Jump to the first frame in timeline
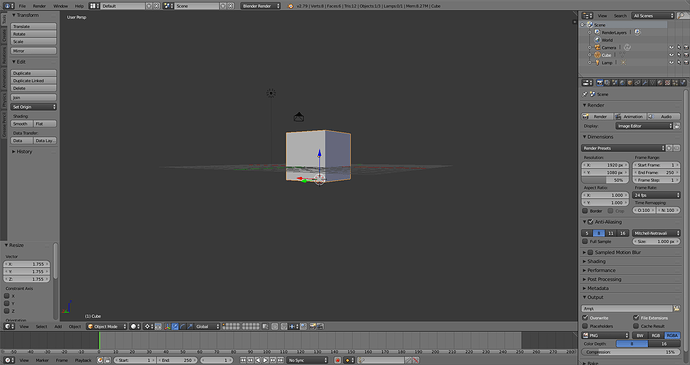This screenshot has height=365, width=690. click(243, 360)
